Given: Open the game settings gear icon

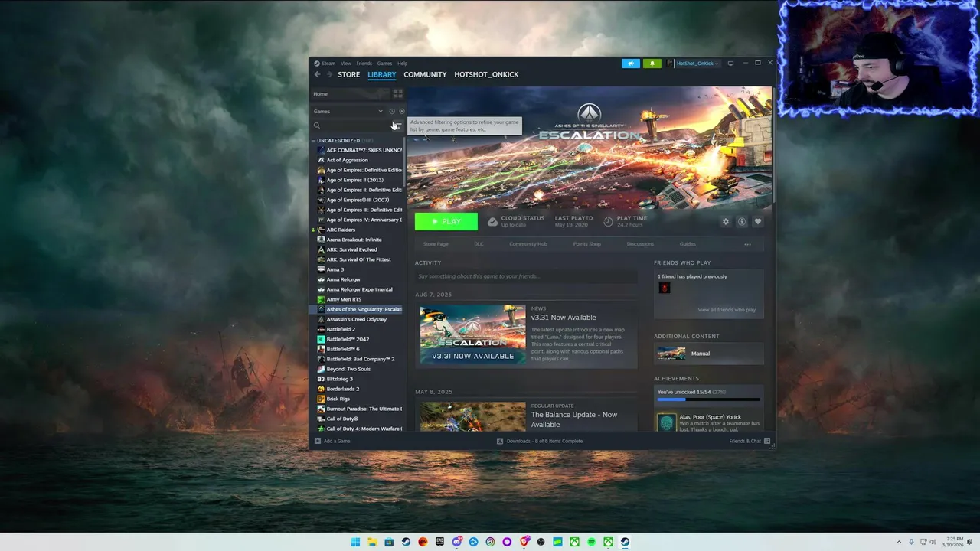Looking at the screenshot, I should pyautogui.click(x=726, y=221).
